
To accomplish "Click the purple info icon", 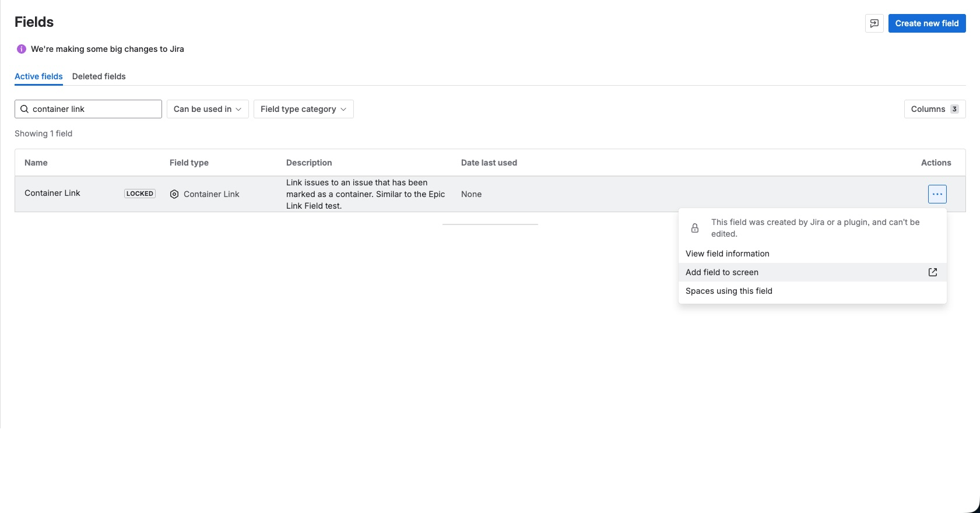I will (22, 49).
